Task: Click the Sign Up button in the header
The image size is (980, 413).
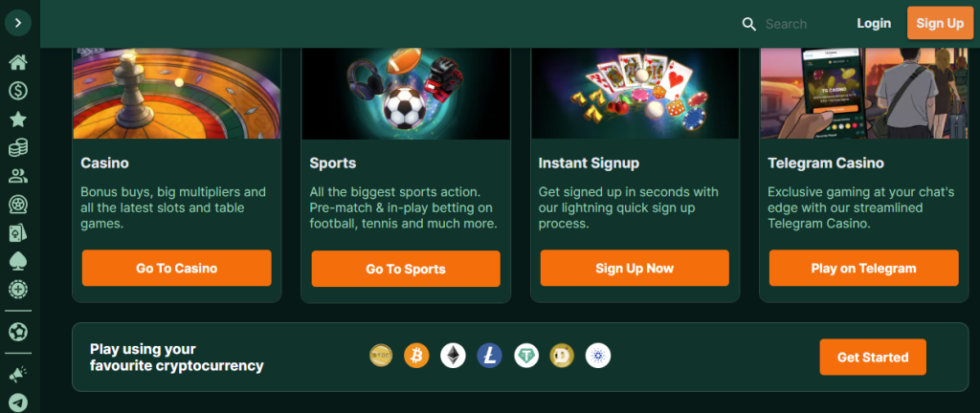Action: (x=940, y=23)
